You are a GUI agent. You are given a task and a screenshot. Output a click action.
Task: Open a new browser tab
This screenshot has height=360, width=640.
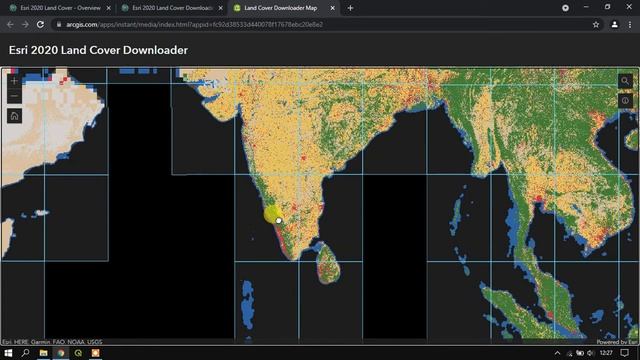pyautogui.click(x=350, y=8)
